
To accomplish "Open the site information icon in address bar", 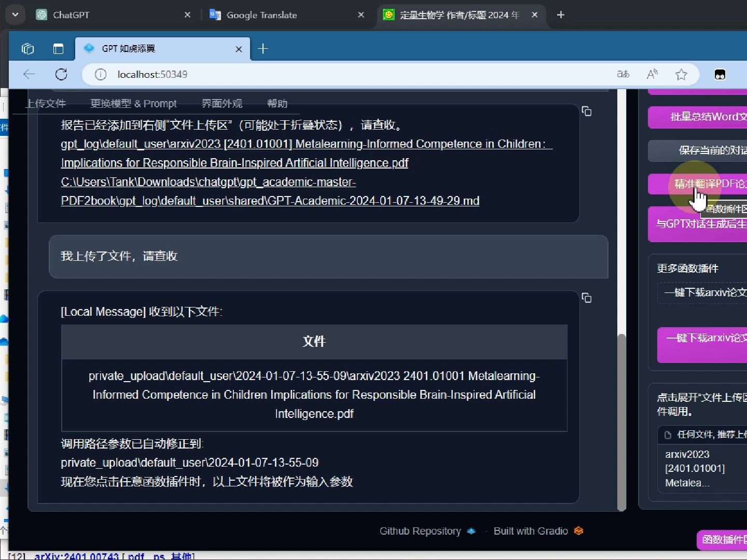I will coord(101,75).
